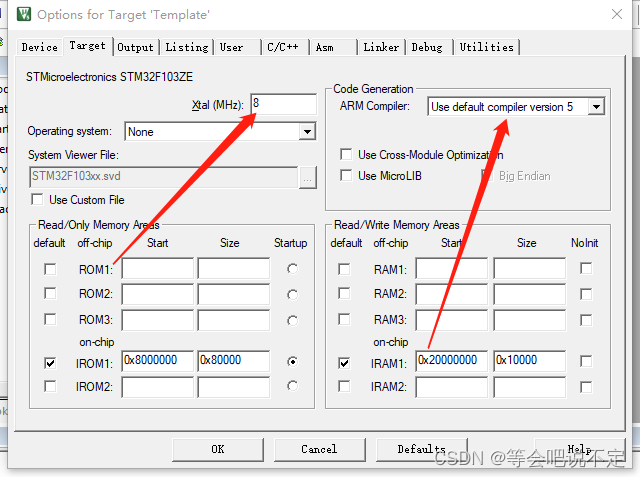Click the Xtal (MHz) input field

pos(284,104)
